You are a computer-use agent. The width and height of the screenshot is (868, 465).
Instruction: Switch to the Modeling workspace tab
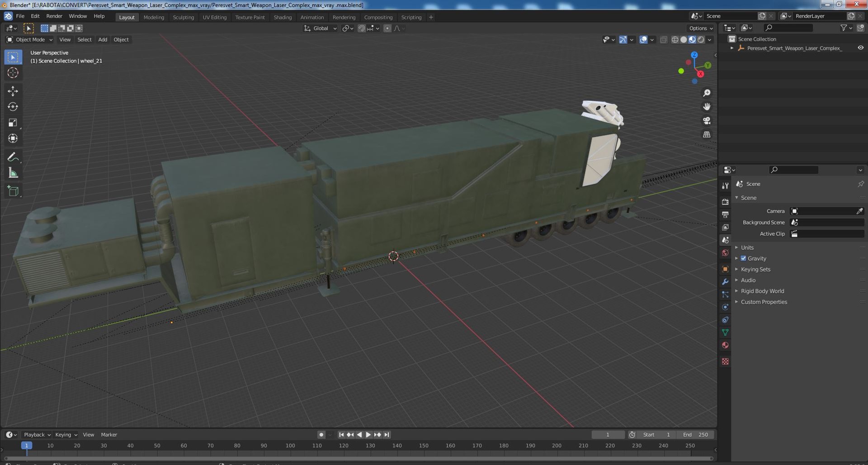(x=154, y=17)
